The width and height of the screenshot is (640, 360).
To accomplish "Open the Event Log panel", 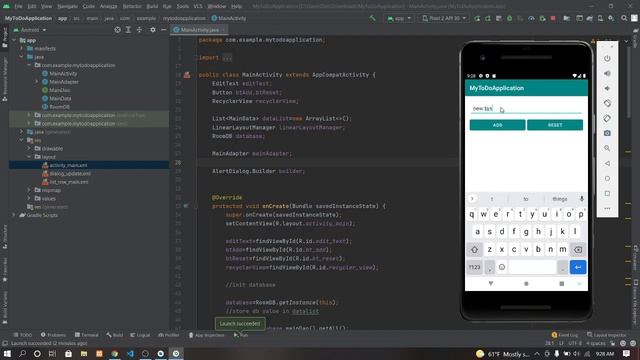I will [564, 335].
